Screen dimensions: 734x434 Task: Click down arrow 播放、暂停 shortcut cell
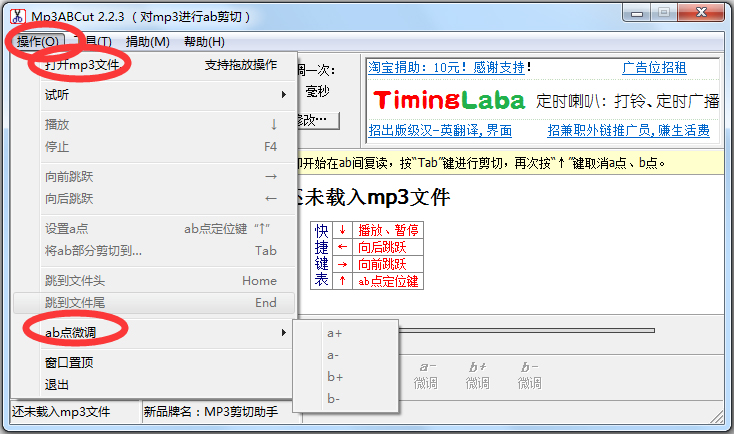pos(342,230)
